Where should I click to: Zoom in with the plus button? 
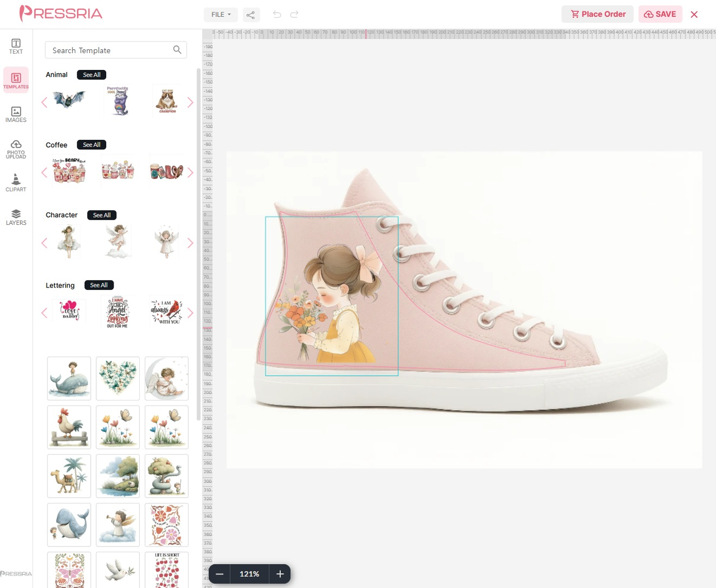(x=280, y=574)
